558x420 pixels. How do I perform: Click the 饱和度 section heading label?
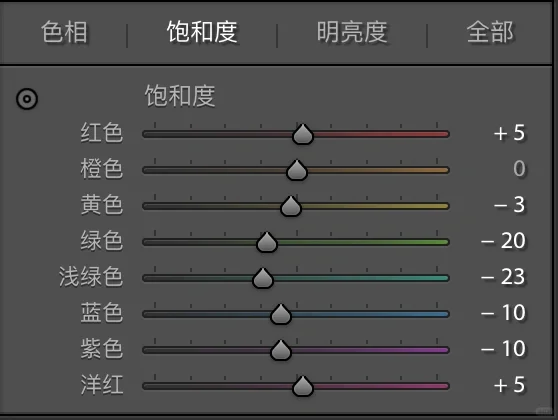180,96
